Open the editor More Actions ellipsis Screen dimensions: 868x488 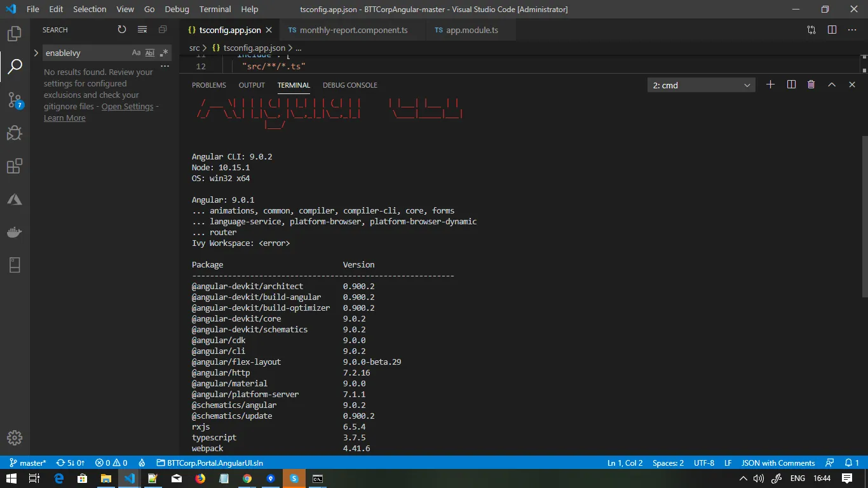point(852,30)
